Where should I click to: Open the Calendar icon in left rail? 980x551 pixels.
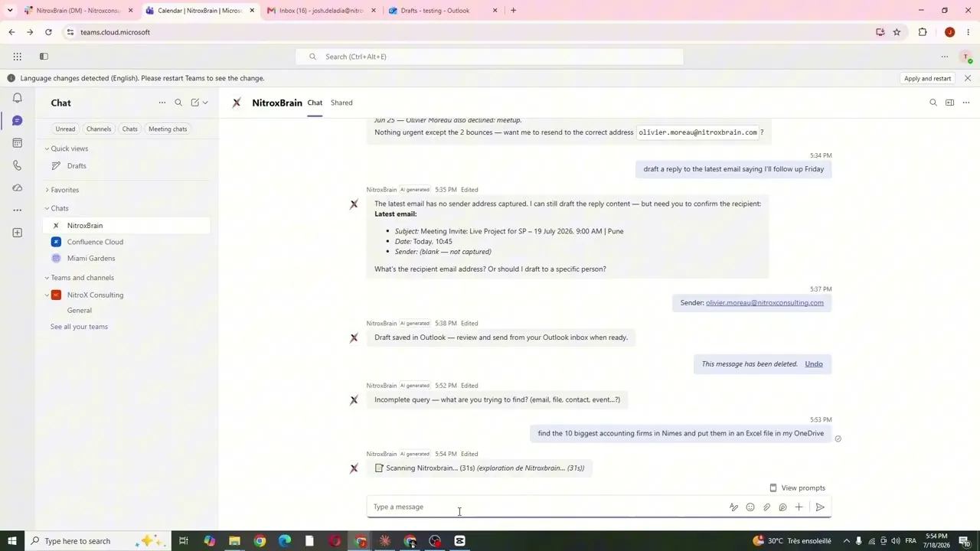[x=17, y=142]
